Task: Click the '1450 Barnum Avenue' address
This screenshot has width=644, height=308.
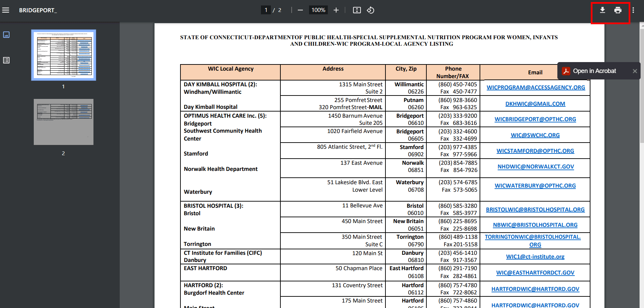Action: pyautogui.click(x=355, y=116)
